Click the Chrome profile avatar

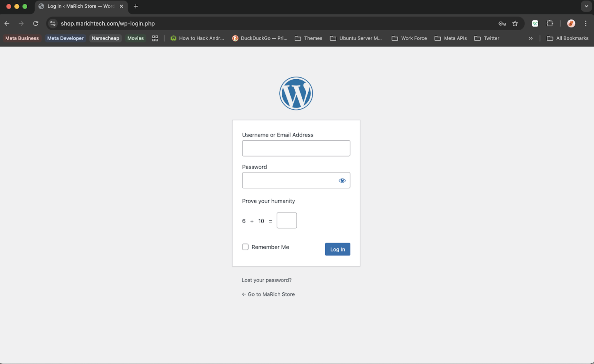(x=571, y=23)
